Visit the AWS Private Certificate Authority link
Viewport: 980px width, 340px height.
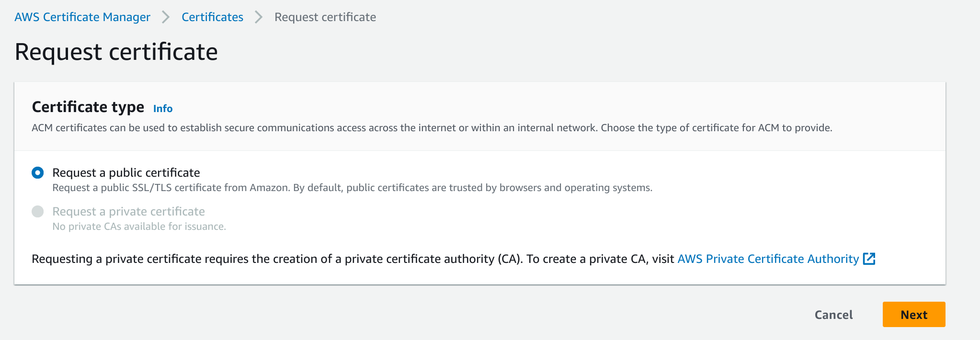pyautogui.click(x=768, y=259)
